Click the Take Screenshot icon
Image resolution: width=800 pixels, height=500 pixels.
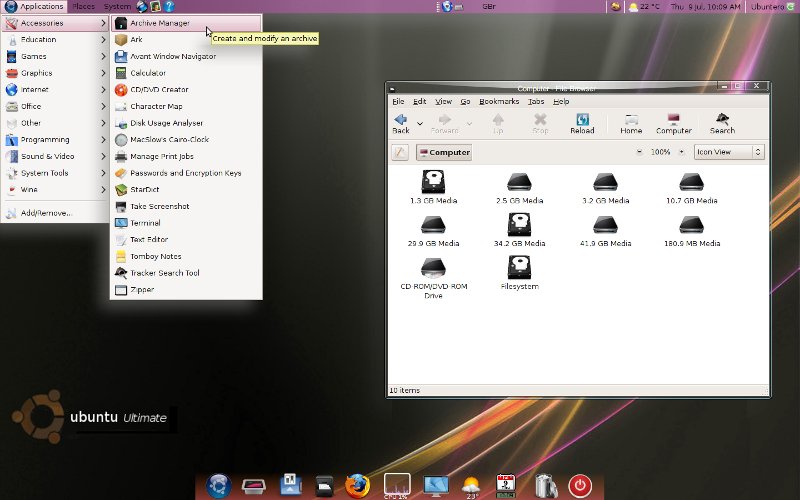121,206
